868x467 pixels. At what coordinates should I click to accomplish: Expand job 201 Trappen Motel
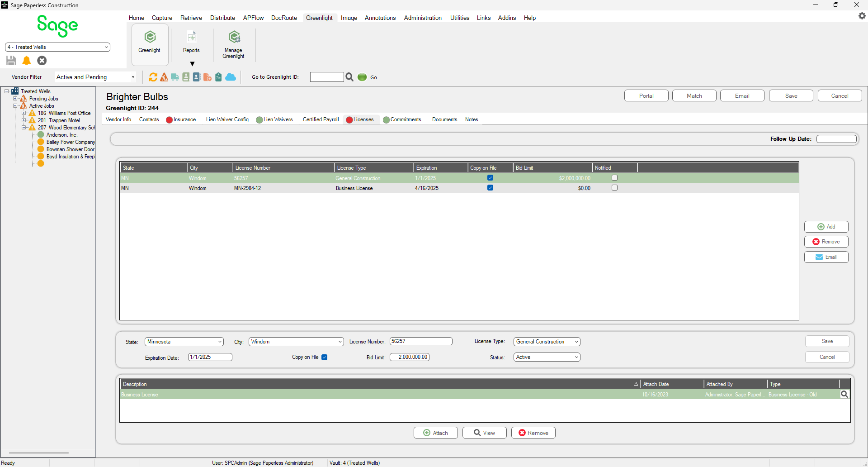24,120
